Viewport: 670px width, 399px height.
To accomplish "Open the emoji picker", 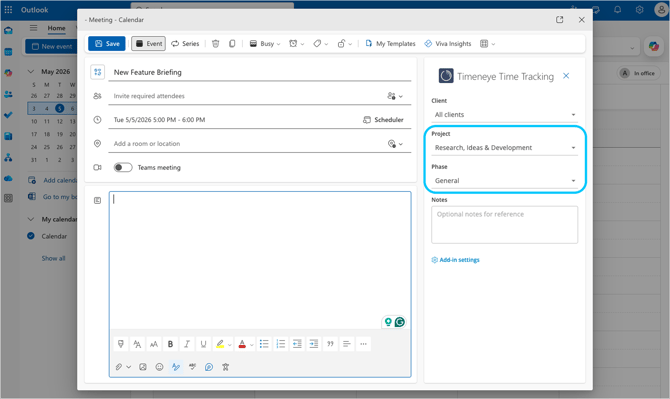I will (159, 367).
